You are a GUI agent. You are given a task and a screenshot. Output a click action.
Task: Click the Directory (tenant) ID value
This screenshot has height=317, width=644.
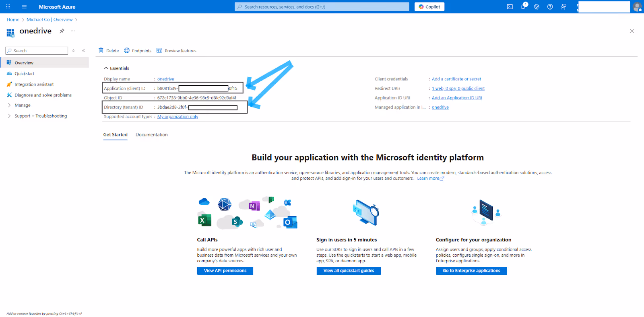pos(197,107)
